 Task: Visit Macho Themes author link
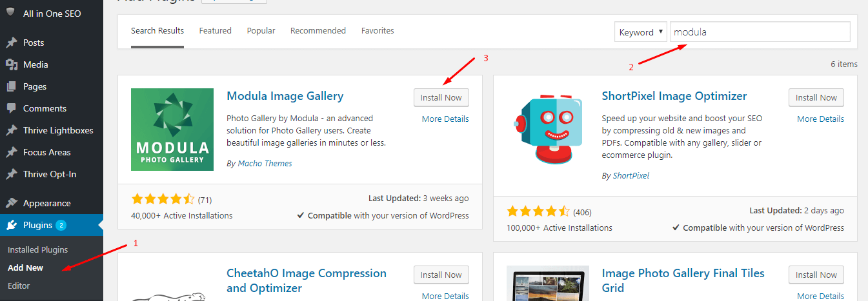pos(265,163)
